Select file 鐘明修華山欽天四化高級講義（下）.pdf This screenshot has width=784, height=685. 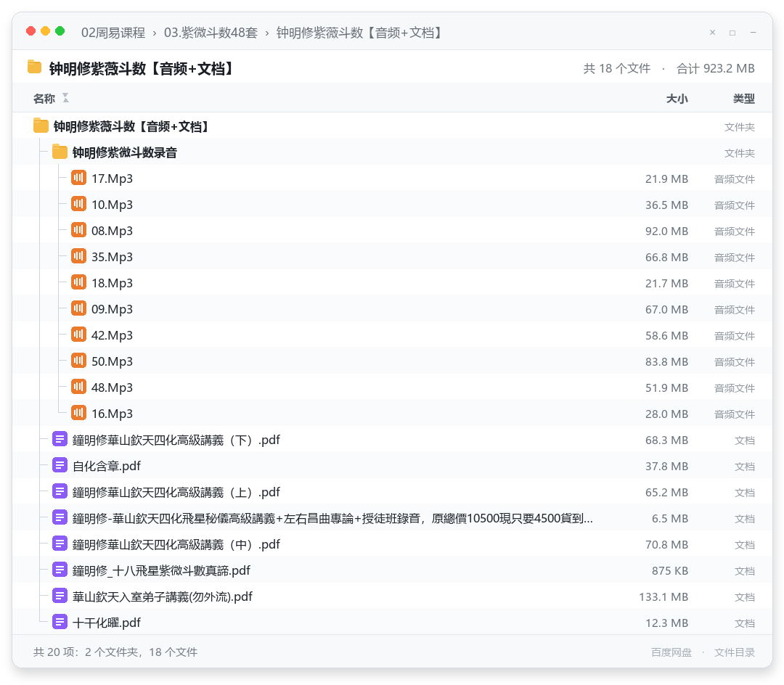click(x=176, y=440)
